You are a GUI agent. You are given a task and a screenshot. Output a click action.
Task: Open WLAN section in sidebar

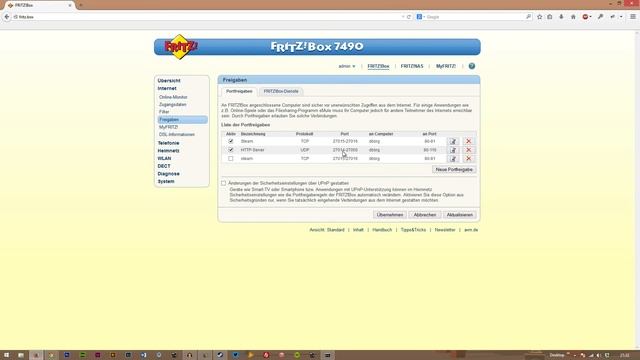pyautogui.click(x=164, y=158)
